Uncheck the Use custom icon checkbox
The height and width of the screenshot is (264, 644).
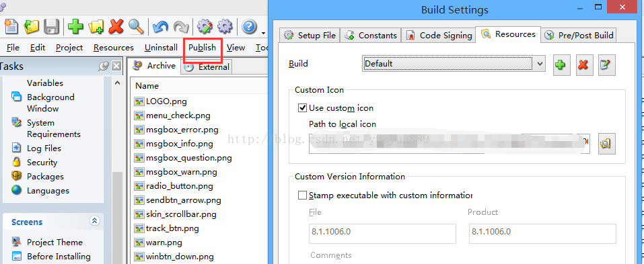point(303,108)
